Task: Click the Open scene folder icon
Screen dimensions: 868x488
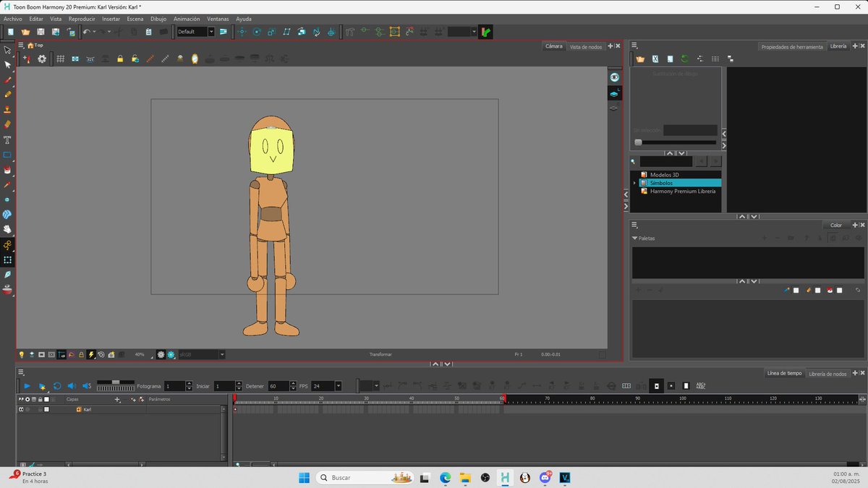Action: [x=25, y=32]
